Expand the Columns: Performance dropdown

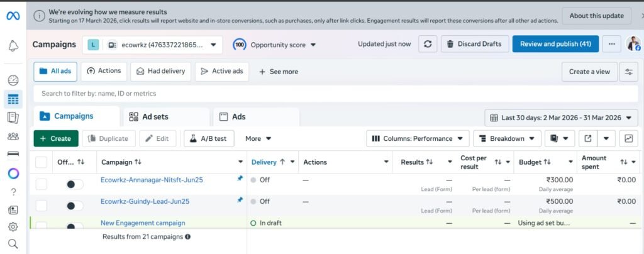pos(418,138)
